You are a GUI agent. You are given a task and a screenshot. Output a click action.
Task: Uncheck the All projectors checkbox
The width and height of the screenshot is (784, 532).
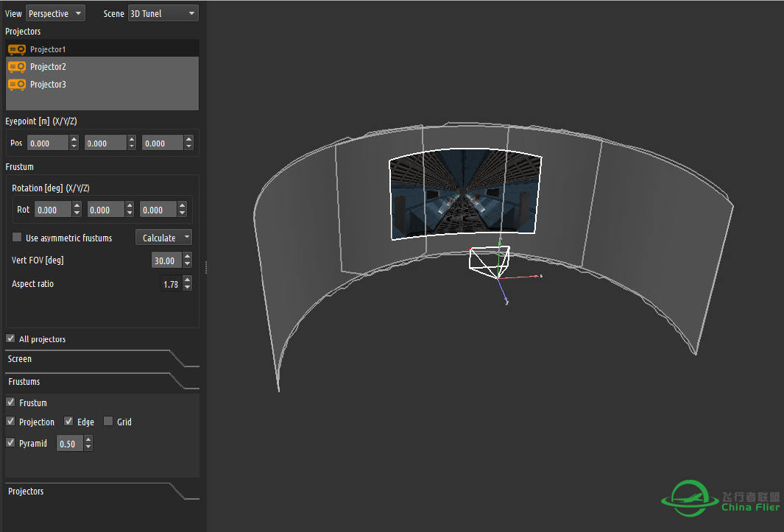coord(10,338)
